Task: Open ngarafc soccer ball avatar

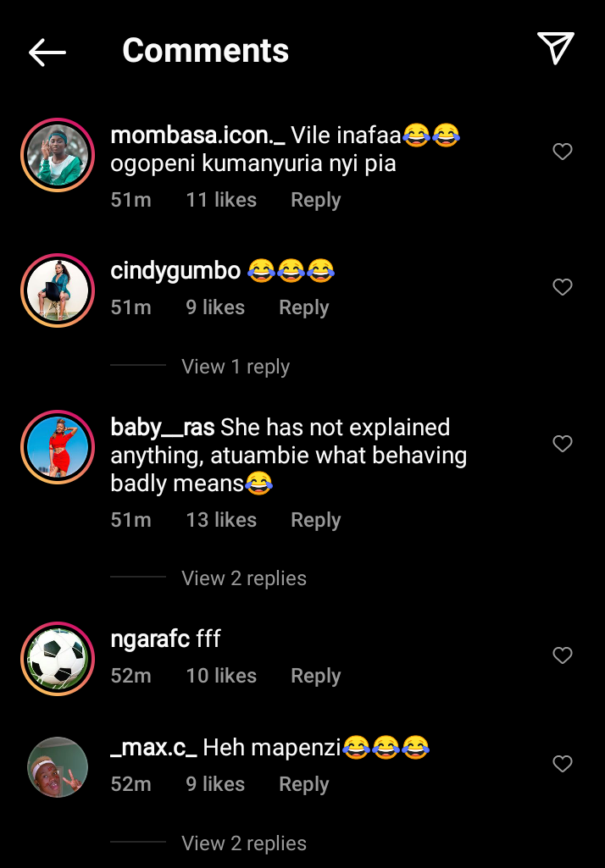Action: click(x=58, y=659)
